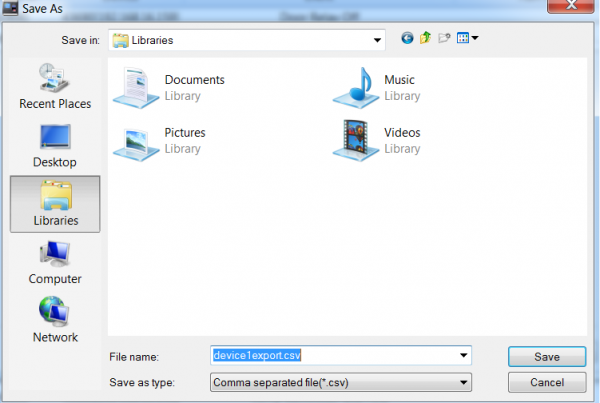Select Desktop in the places sidebar

pyautogui.click(x=55, y=145)
